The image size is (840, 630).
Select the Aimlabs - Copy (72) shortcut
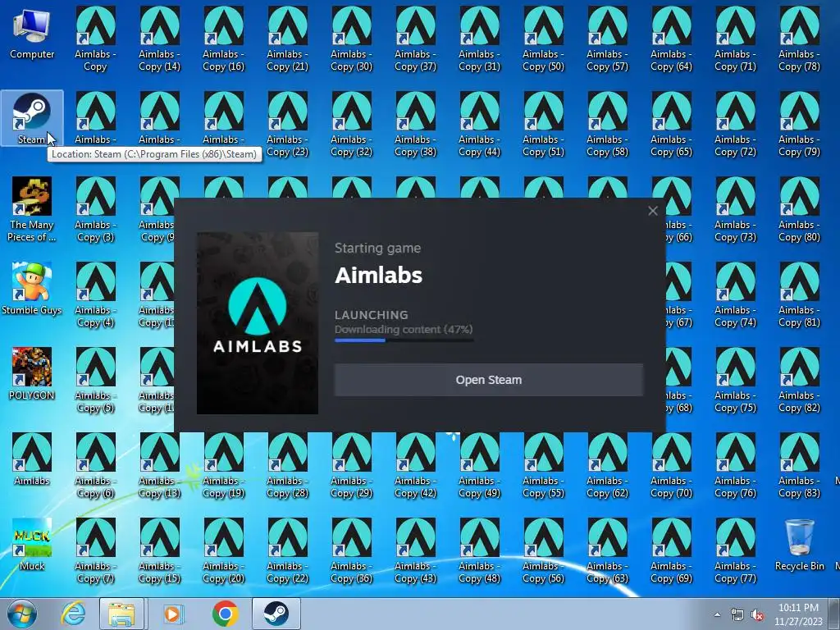click(735, 125)
